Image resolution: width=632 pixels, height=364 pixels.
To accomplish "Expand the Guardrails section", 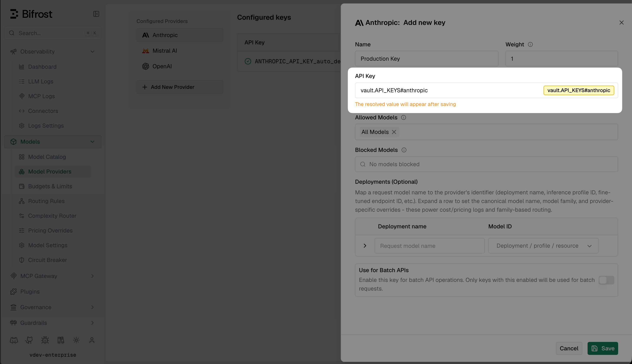I will (x=93, y=323).
